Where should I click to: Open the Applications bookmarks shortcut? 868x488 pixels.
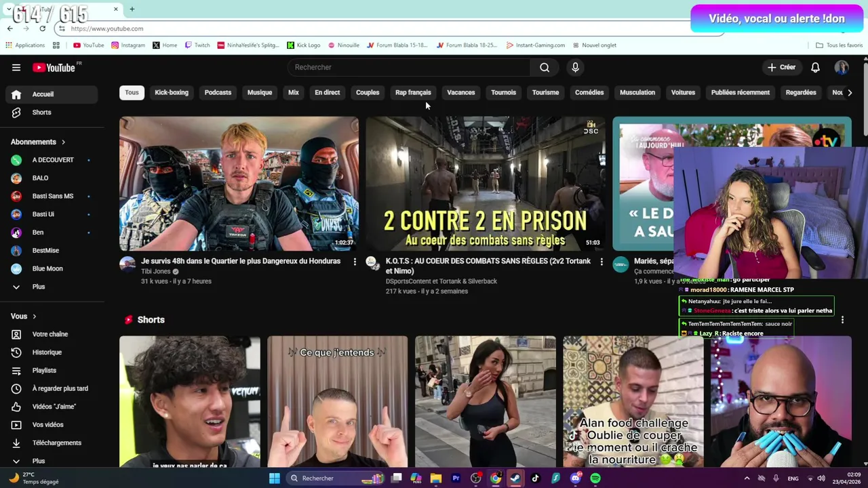(25, 45)
